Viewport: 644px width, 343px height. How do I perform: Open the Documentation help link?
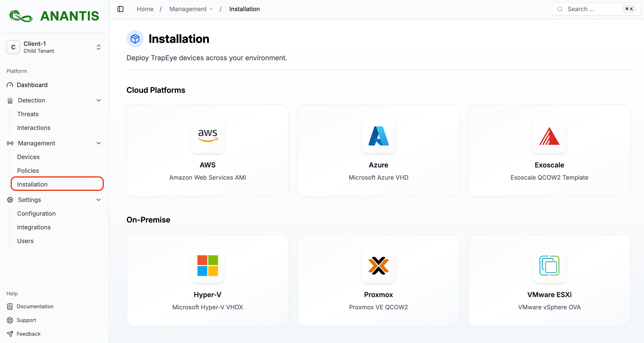point(35,306)
